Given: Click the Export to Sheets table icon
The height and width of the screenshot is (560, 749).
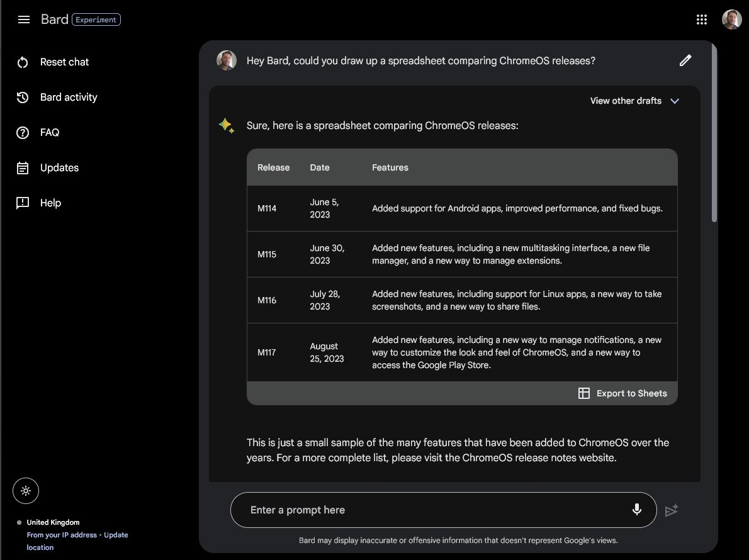Looking at the screenshot, I should [x=584, y=393].
